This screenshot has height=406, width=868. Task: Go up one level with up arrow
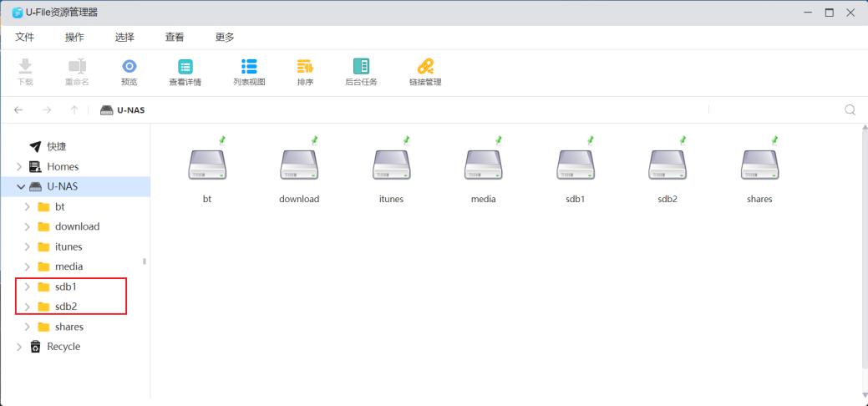[x=74, y=109]
